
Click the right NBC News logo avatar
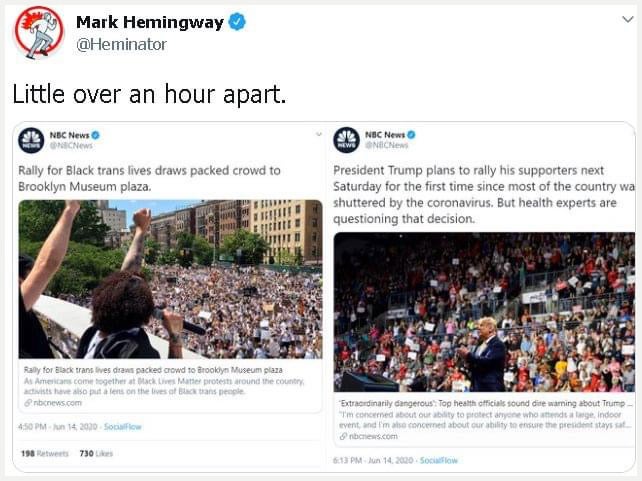pos(346,140)
